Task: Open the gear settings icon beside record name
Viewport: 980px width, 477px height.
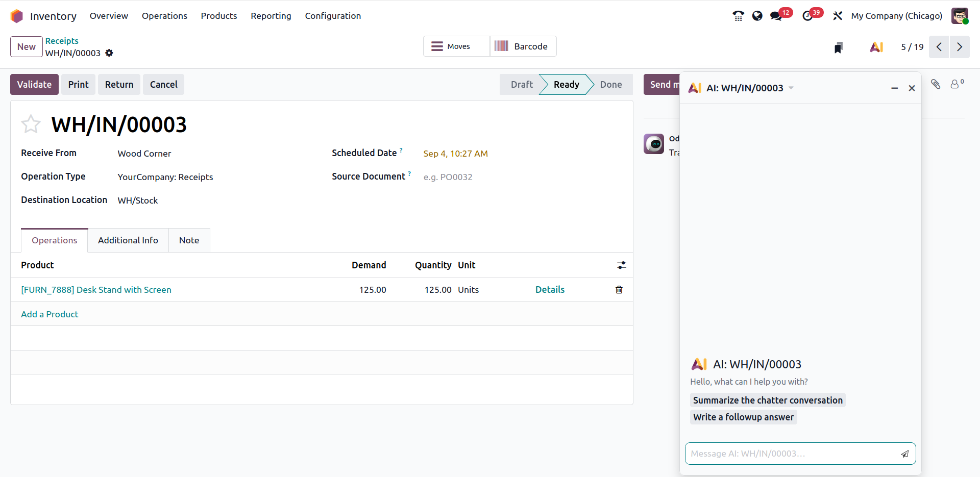Action: tap(109, 53)
